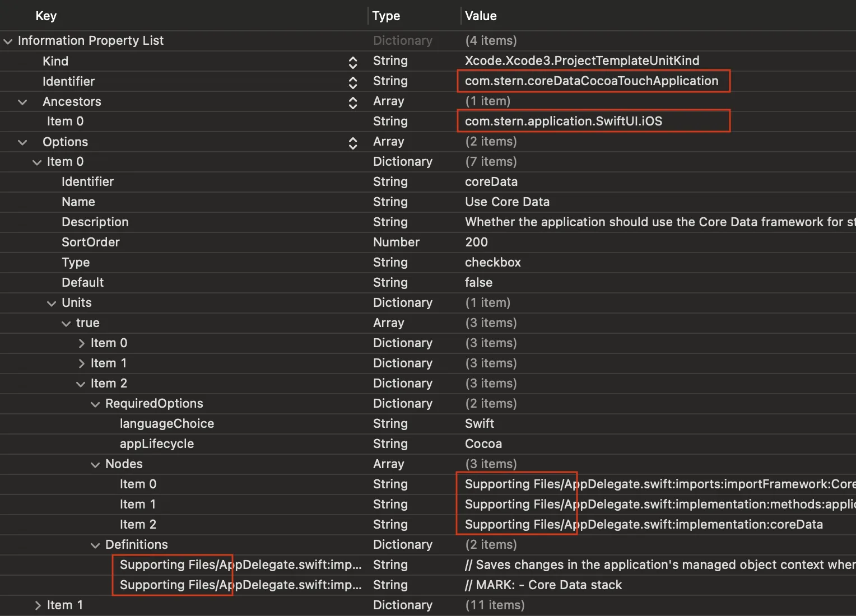This screenshot has height=616, width=856.
Task: Select Nodes Item 2 coreData value
Action: click(x=644, y=524)
